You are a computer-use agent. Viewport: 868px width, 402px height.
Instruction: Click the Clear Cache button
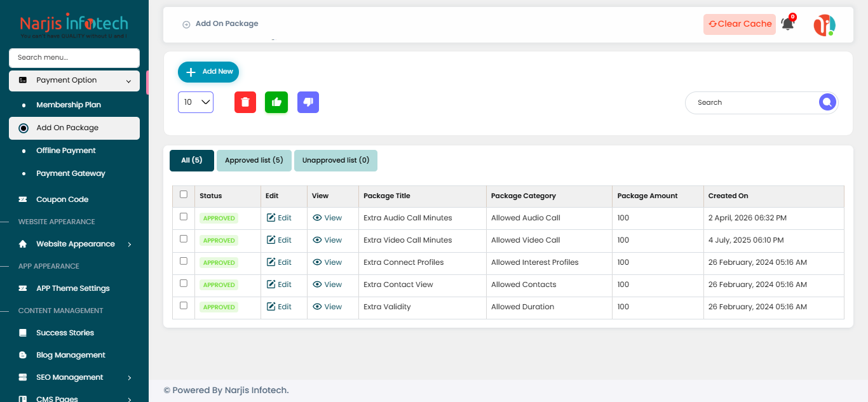(740, 24)
